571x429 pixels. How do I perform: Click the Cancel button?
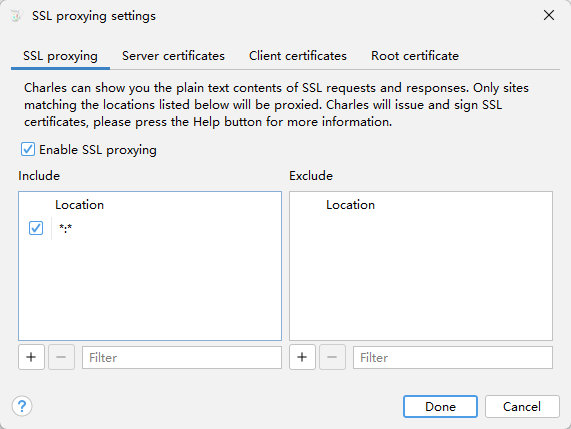[x=522, y=406]
